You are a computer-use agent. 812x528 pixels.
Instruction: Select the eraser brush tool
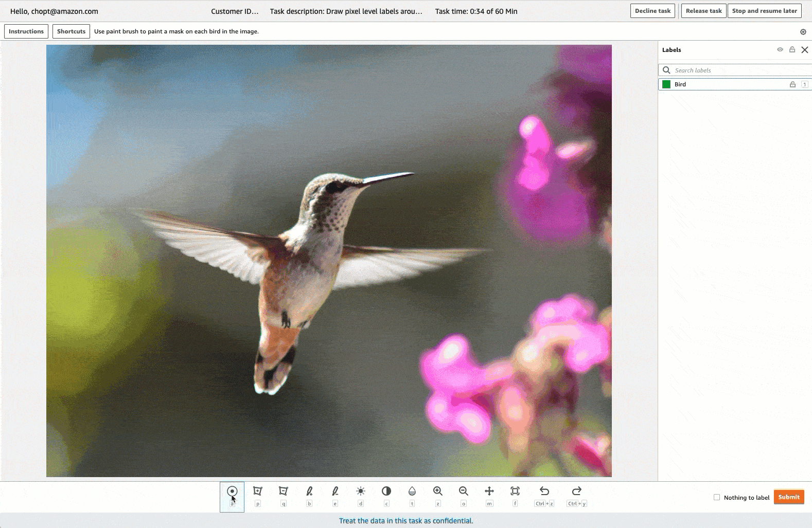point(335,491)
